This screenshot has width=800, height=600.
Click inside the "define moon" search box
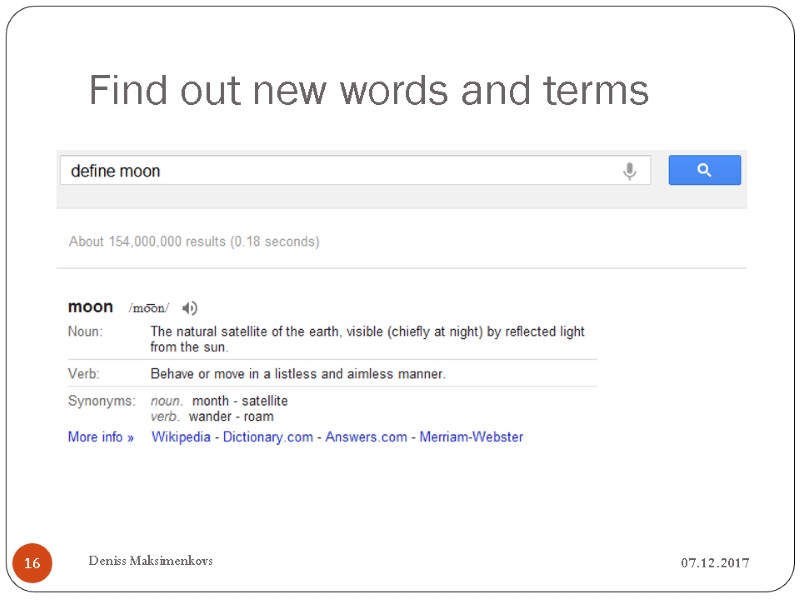tap(340, 171)
